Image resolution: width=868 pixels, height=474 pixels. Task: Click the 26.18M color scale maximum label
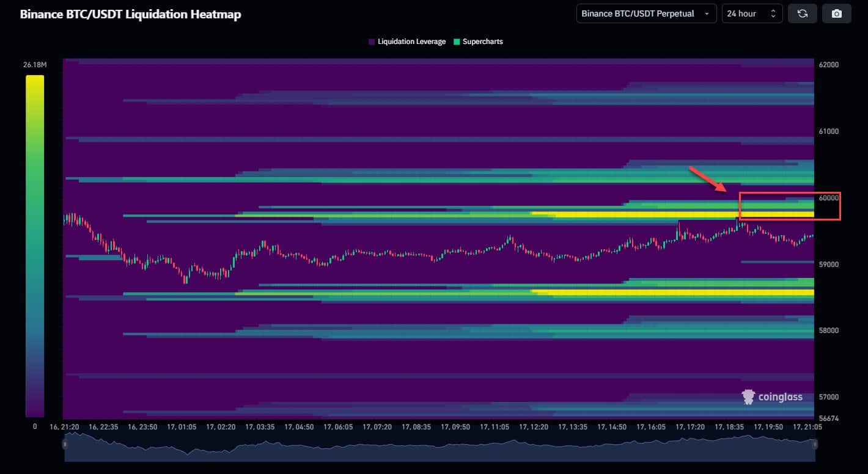34,65
